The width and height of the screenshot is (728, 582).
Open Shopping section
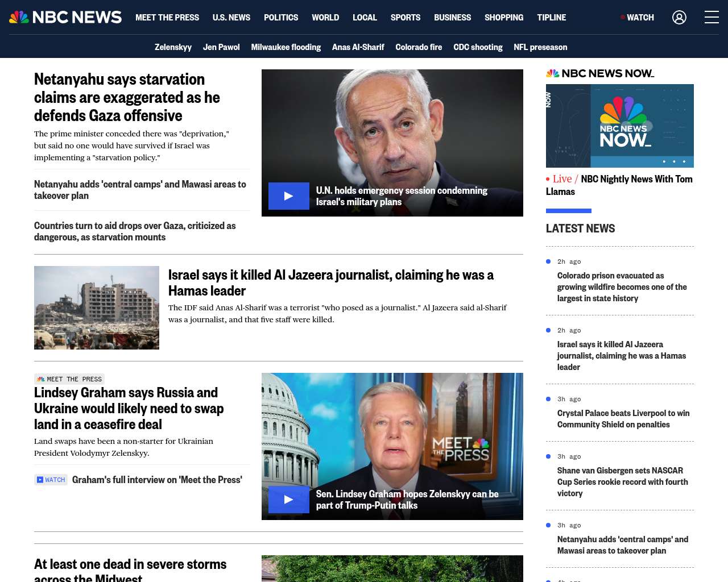(504, 18)
